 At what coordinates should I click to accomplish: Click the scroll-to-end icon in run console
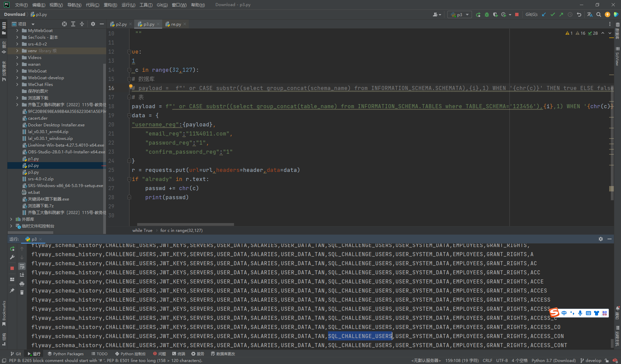point(22,275)
